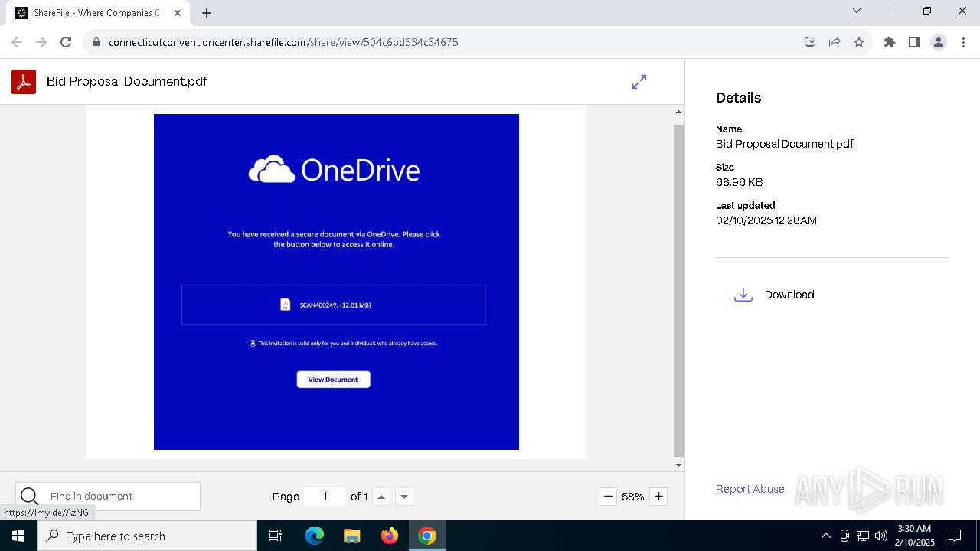
Task: Open volume control in tray
Action: click(881, 536)
